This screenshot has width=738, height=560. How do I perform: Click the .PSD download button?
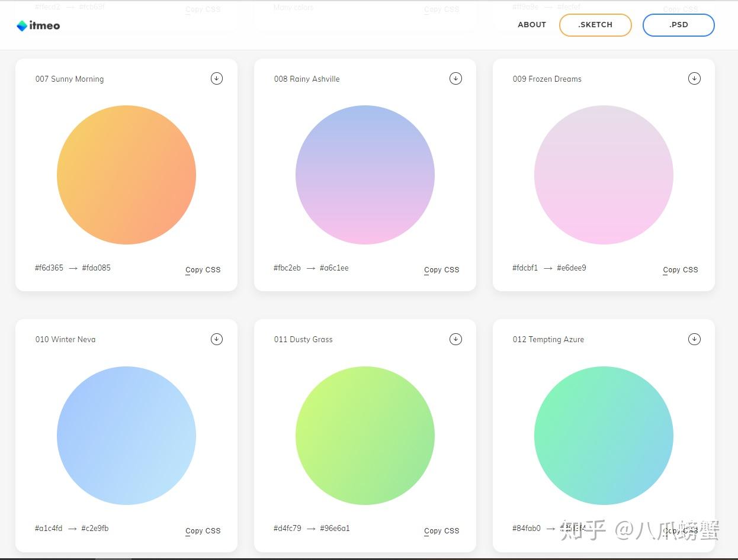pos(678,25)
